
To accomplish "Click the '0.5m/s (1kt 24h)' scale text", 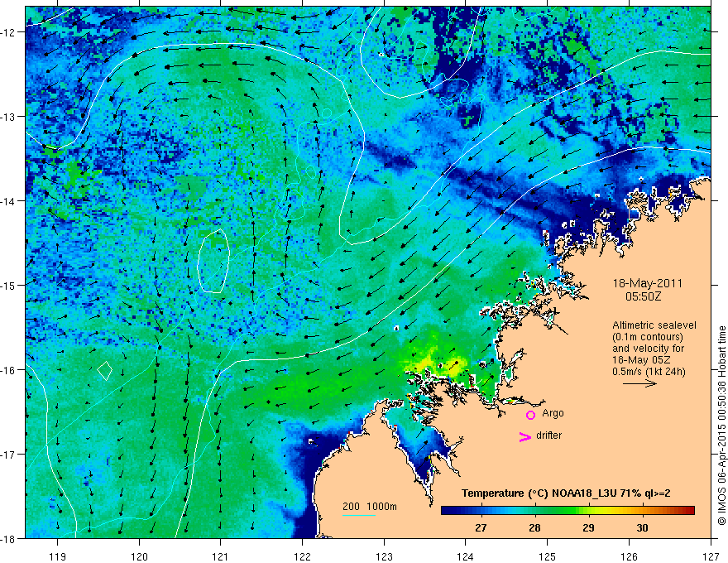I will pyautogui.click(x=649, y=372).
